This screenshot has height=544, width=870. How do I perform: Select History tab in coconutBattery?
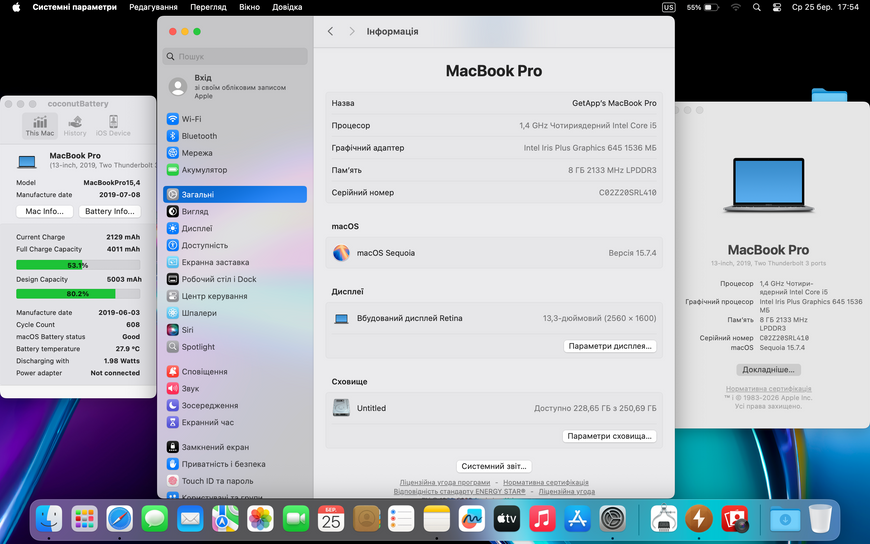75,125
